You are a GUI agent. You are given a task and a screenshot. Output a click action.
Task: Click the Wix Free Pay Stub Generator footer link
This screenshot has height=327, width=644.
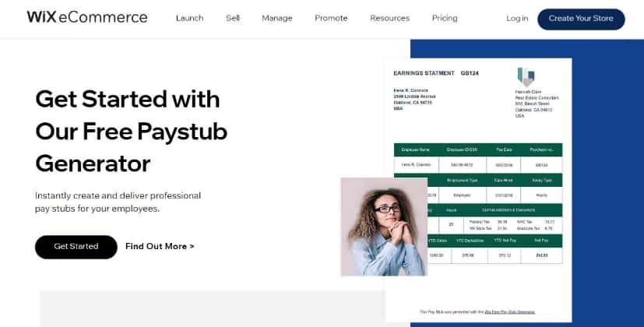point(510,311)
